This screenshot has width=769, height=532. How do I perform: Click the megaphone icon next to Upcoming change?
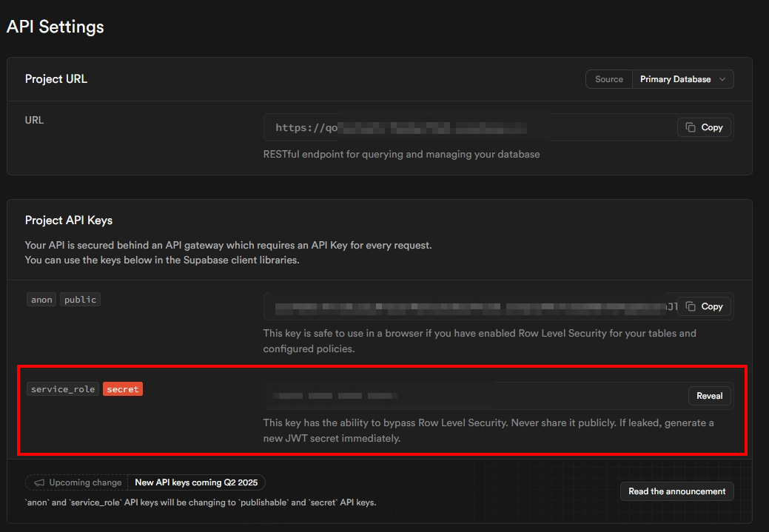(39, 482)
